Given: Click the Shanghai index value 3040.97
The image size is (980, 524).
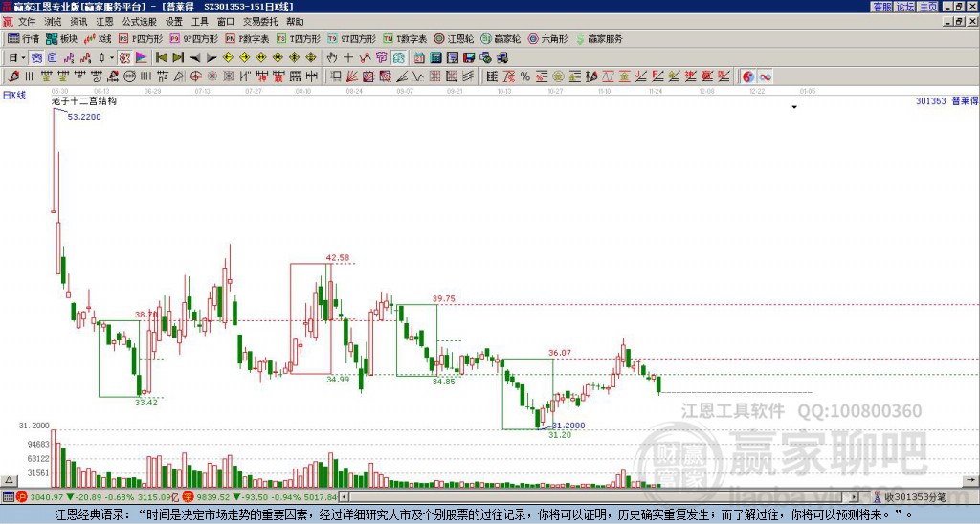Looking at the screenshot, I should (x=46, y=498).
